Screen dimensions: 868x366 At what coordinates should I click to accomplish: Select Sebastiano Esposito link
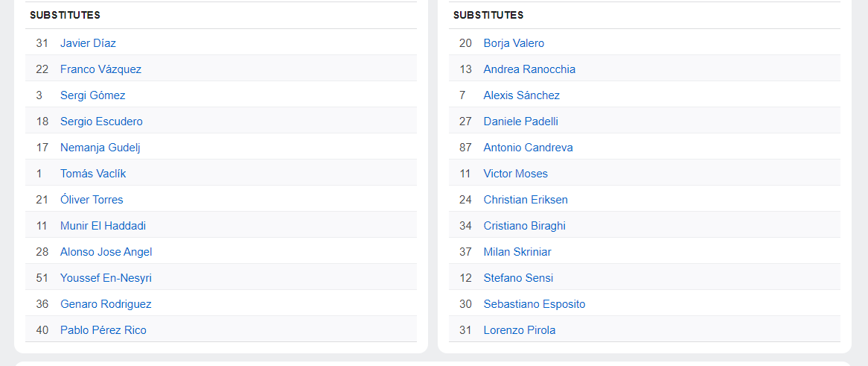(534, 304)
